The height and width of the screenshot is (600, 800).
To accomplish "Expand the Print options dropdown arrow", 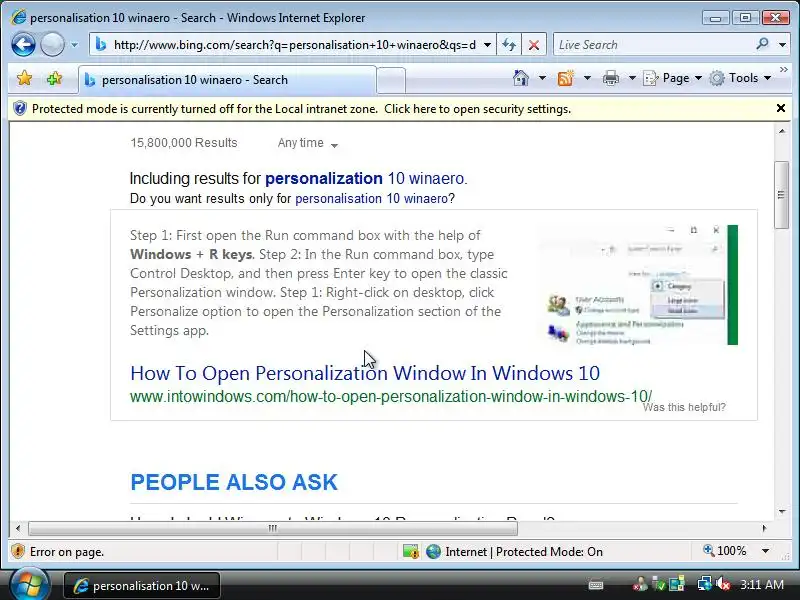I will [x=632, y=78].
